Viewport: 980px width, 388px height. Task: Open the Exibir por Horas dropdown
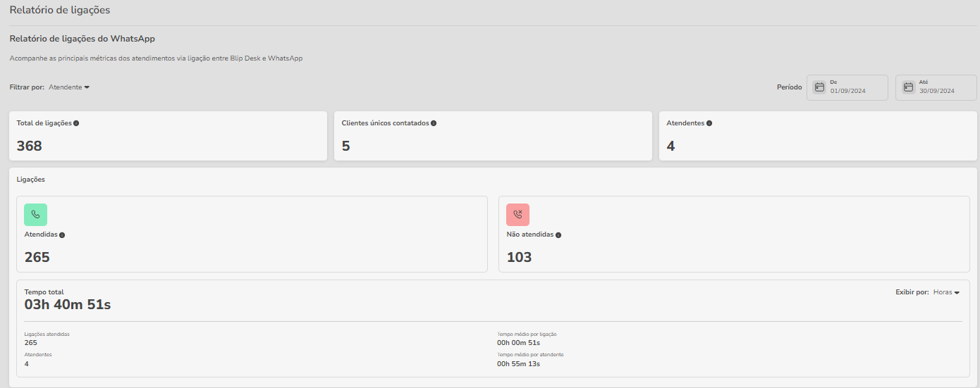[x=946, y=292]
